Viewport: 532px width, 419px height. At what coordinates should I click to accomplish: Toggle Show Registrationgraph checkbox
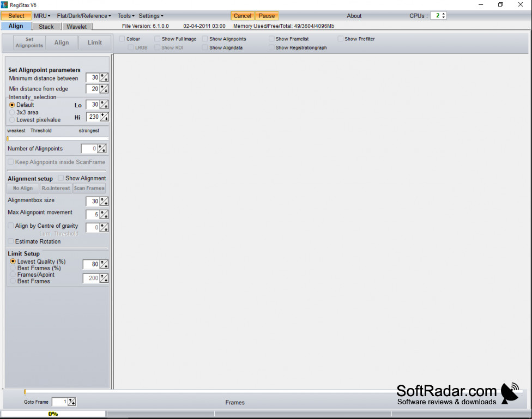tap(271, 47)
